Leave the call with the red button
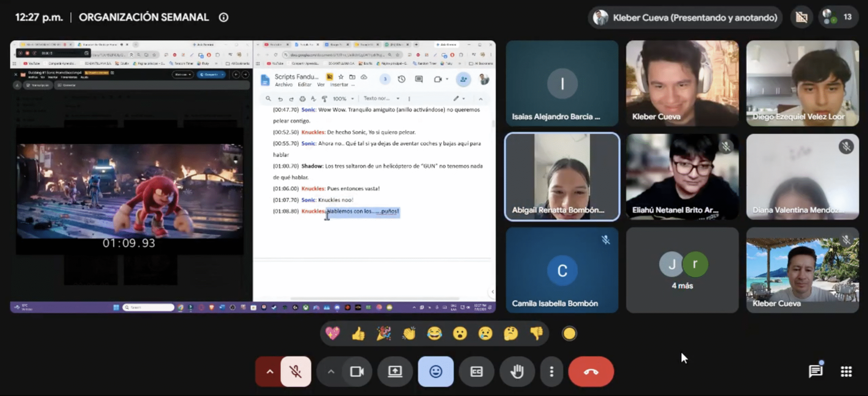The image size is (868, 396). point(591,372)
